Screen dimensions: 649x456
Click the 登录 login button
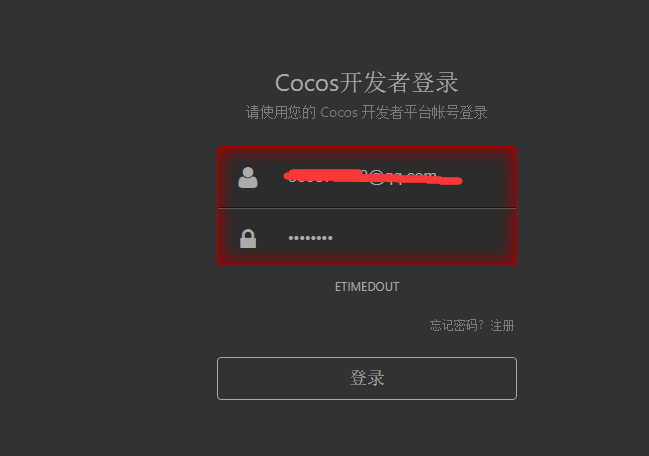coord(367,378)
